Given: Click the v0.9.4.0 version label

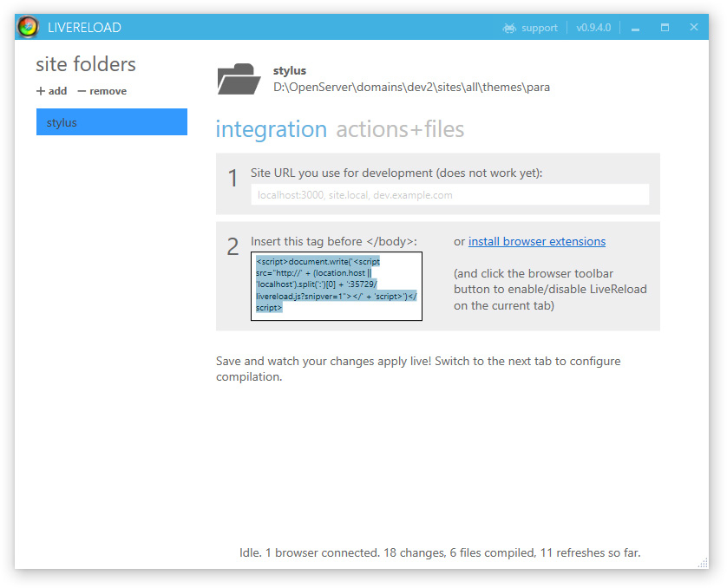Looking at the screenshot, I should tap(593, 28).
